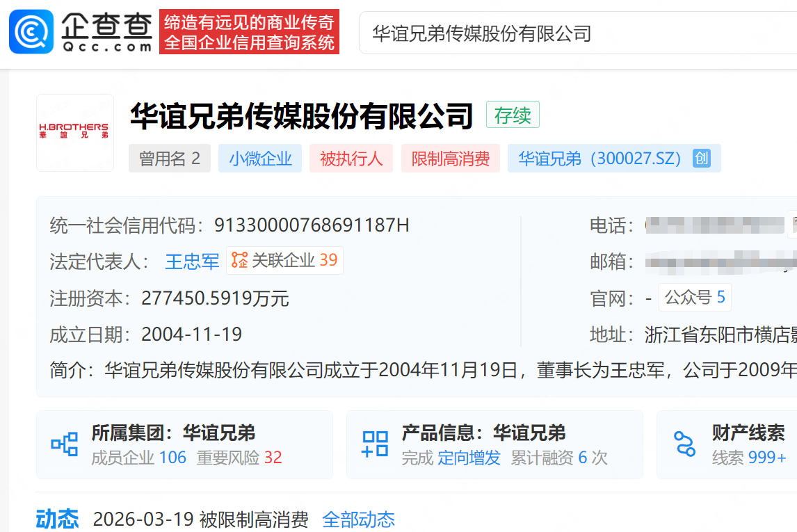Click the 产品信息 grid-plus icon
797x532 pixels.
click(x=375, y=444)
